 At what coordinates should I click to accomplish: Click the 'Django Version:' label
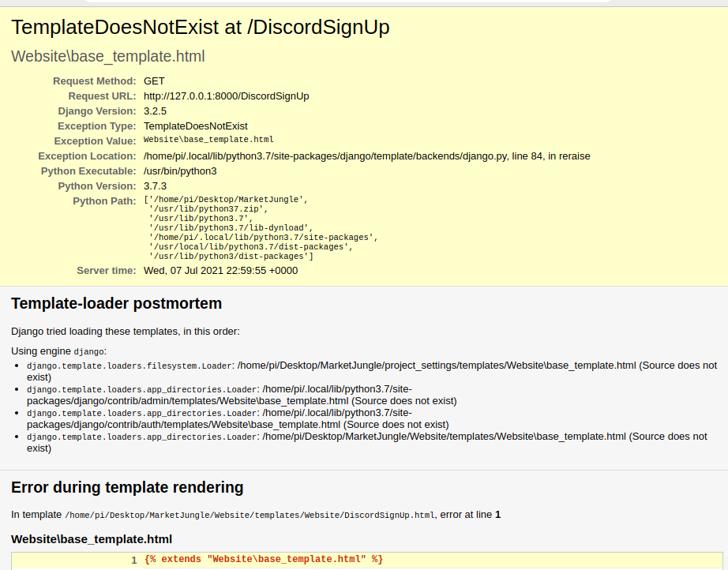tap(97, 111)
